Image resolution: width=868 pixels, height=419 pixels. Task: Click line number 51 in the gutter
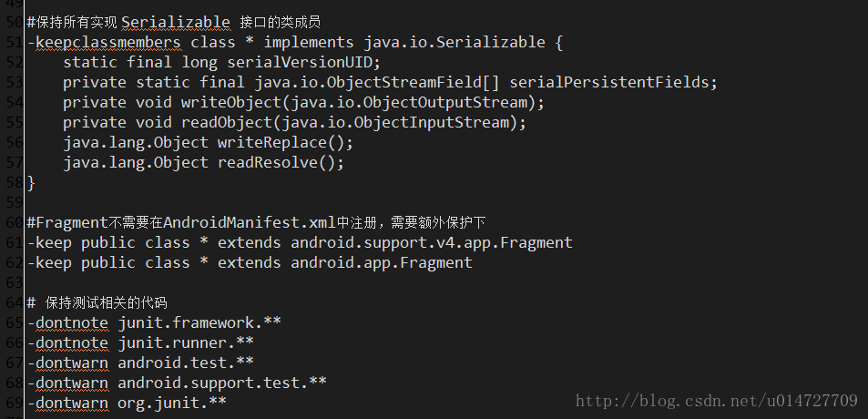pyautogui.click(x=14, y=42)
